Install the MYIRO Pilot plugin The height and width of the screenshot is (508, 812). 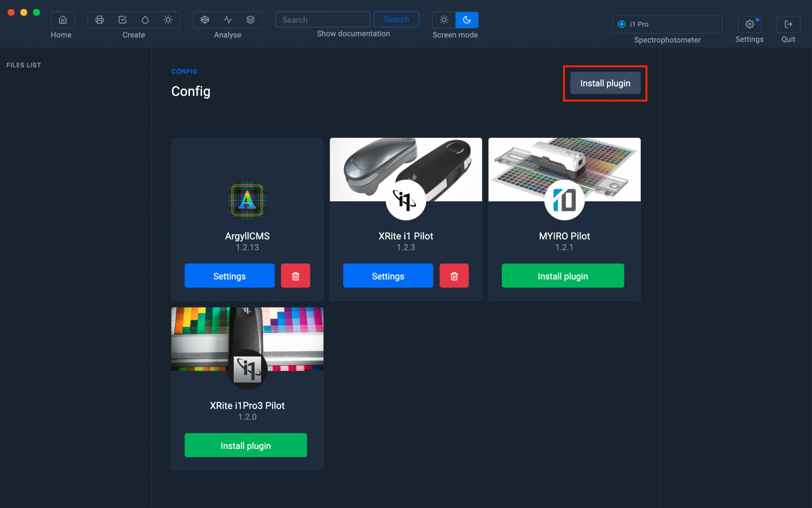(x=563, y=276)
